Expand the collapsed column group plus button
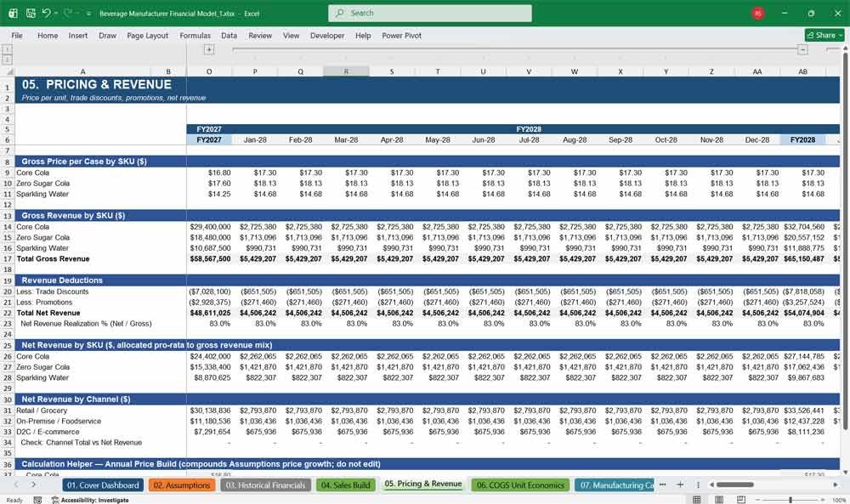 [x=209, y=49]
